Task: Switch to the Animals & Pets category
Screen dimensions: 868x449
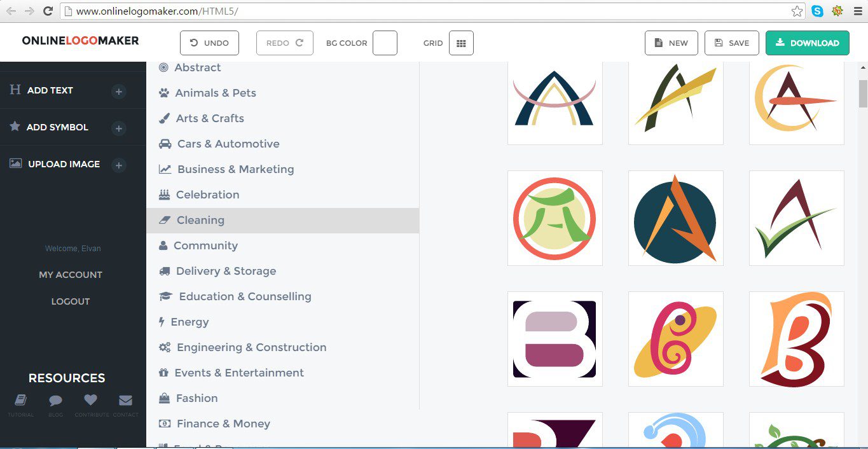Action: tap(214, 93)
